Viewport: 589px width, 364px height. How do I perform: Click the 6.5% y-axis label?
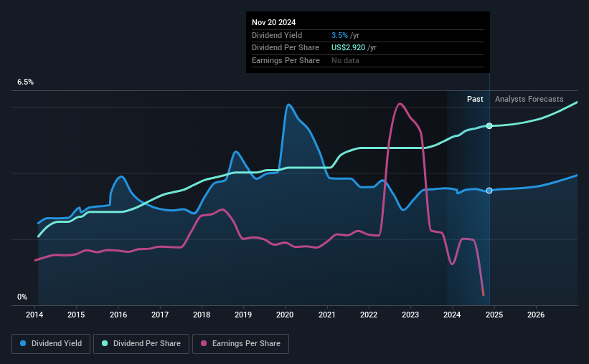pos(25,82)
